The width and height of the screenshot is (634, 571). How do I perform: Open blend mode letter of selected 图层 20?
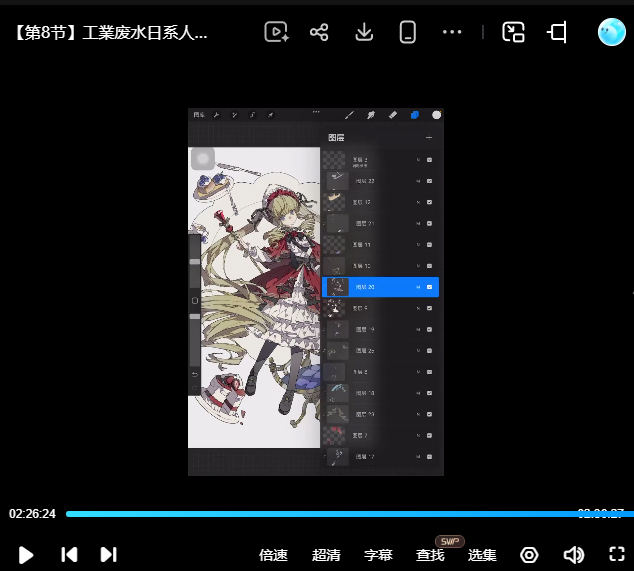click(418, 287)
